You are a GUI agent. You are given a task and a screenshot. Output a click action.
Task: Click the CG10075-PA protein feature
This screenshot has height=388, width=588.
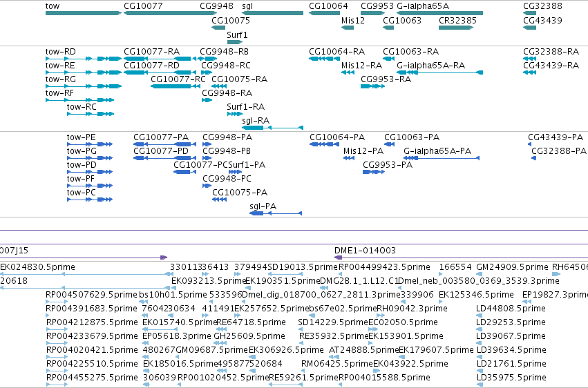tap(219, 200)
